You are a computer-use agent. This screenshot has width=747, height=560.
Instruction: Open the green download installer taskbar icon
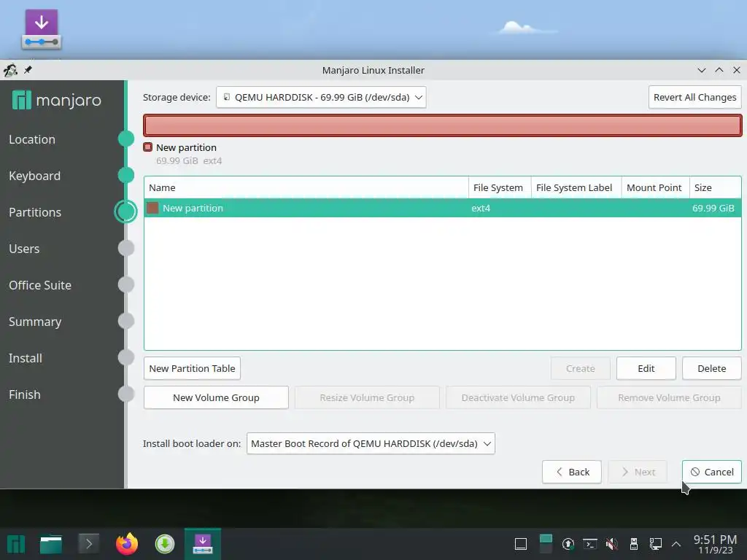click(165, 544)
